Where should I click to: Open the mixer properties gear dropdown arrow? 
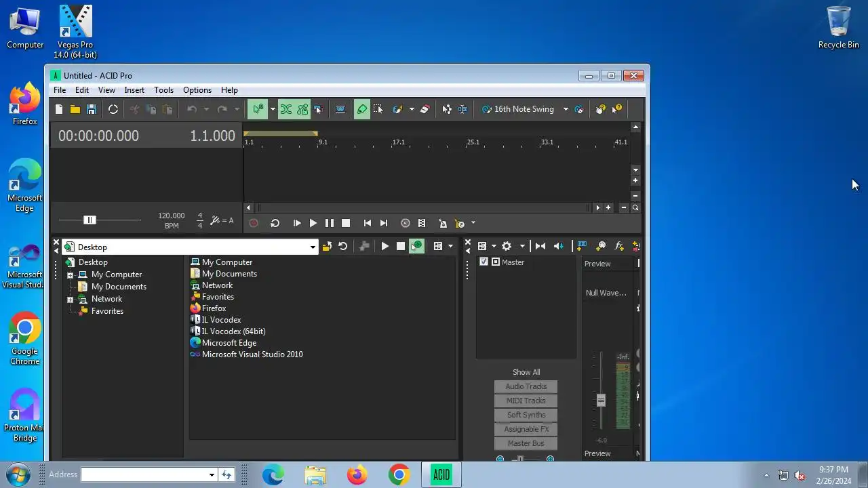tap(522, 246)
